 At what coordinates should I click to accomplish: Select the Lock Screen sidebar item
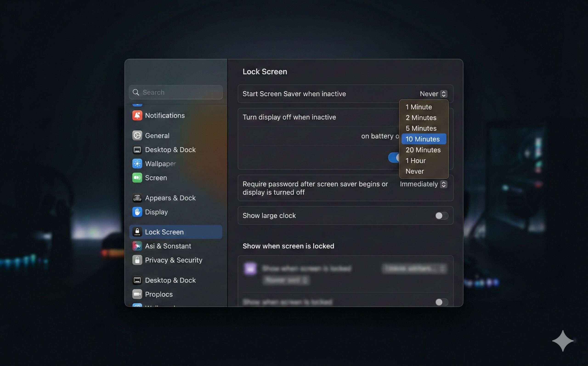coord(175,232)
